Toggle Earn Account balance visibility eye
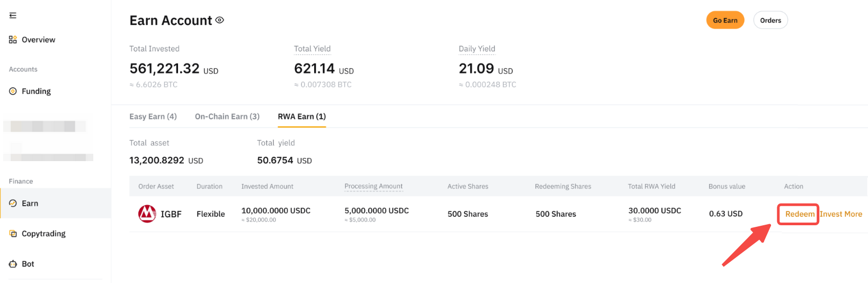 (x=219, y=20)
